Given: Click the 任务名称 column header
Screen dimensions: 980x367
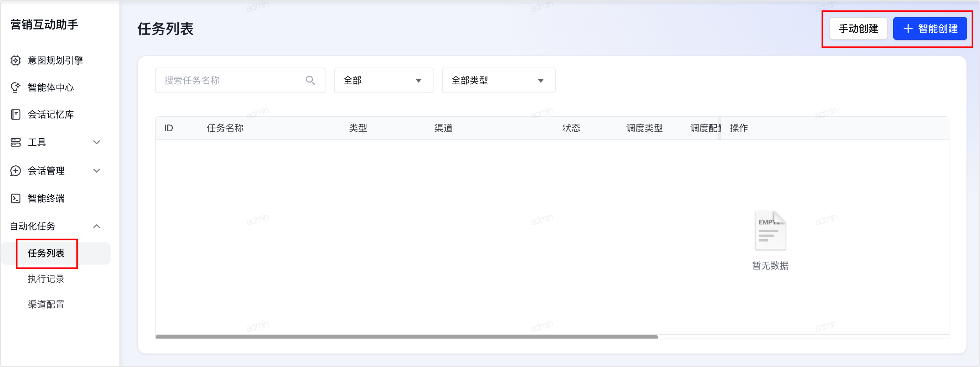Looking at the screenshot, I should 225,128.
